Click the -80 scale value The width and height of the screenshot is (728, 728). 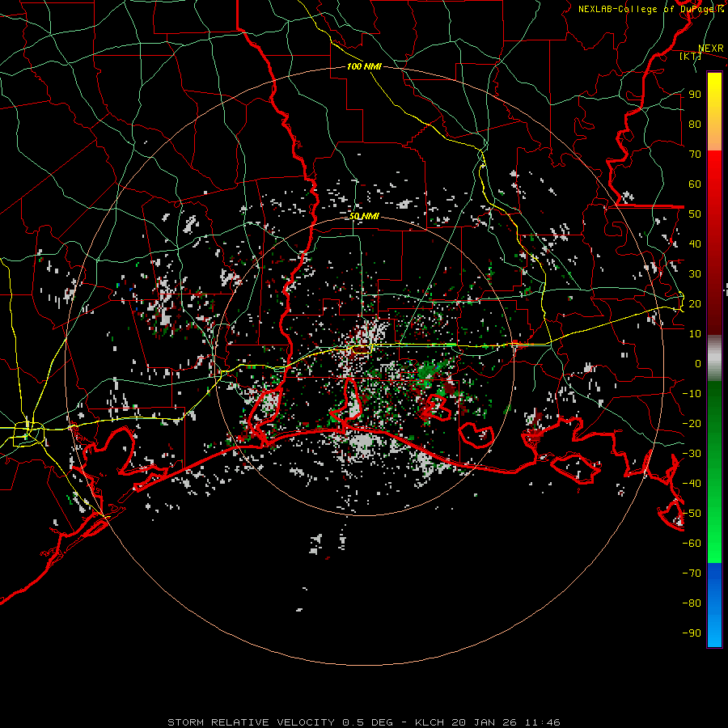pos(692,603)
